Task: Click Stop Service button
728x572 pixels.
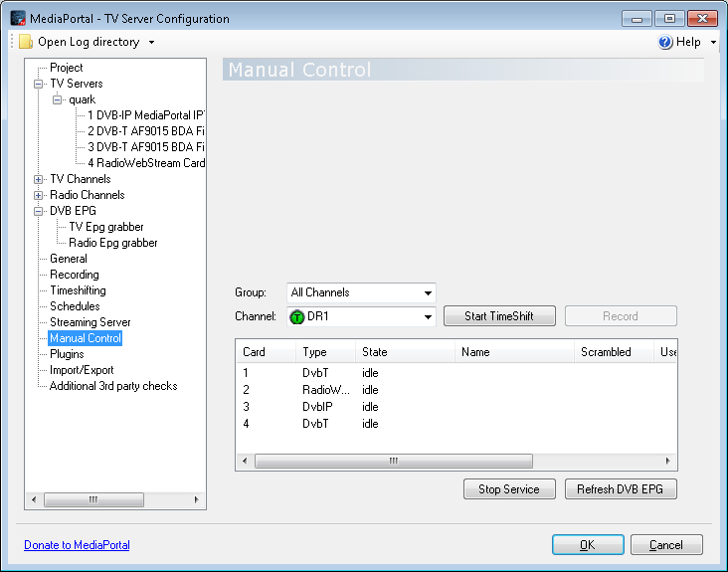Action: [x=509, y=489]
